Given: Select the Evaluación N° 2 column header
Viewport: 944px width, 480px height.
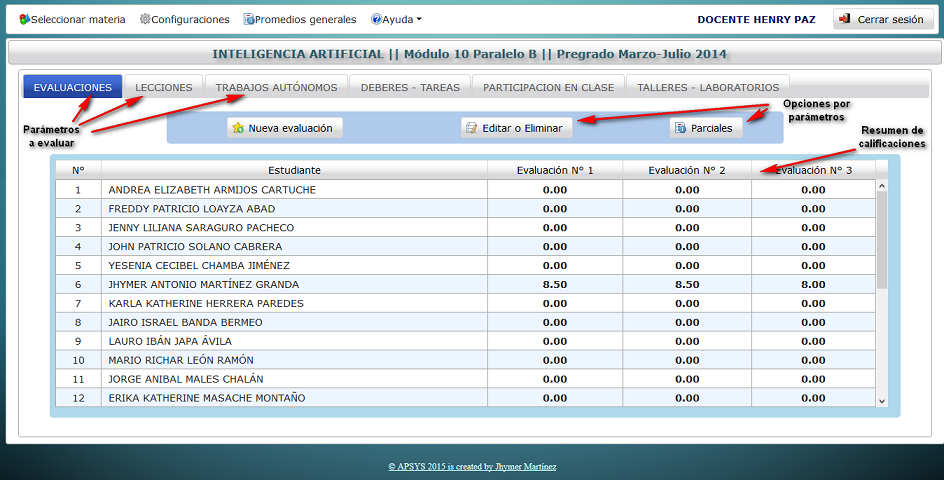Looking at the screenshot, I should pos(687,170).
